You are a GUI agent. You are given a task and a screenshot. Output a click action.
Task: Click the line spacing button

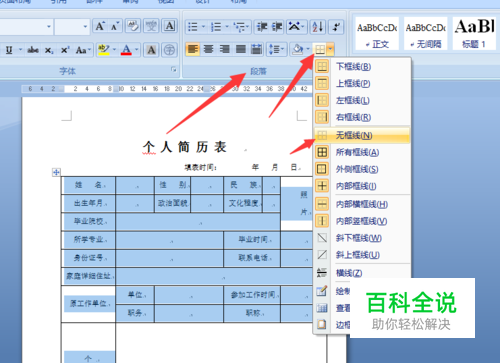[x=276, y=50]
